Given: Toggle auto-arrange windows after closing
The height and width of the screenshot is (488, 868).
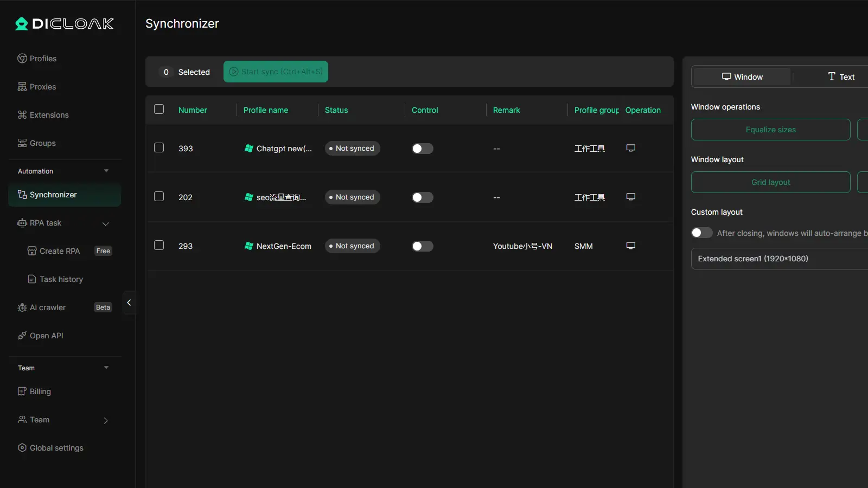Looking at the screenshot, I should pyautogui.click(x=701, y=233).
